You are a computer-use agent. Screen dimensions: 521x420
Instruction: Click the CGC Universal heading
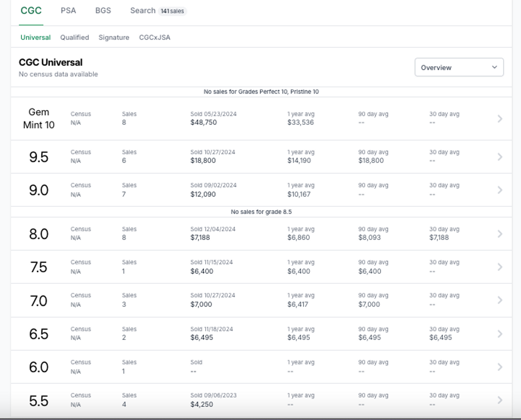(x=50, y=62)
